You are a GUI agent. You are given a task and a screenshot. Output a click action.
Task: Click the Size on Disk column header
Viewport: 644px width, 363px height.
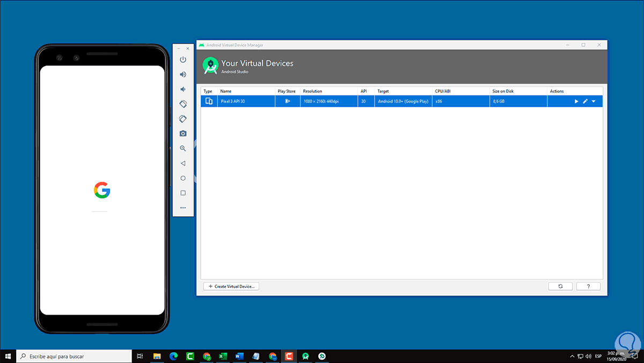point(503,91)
